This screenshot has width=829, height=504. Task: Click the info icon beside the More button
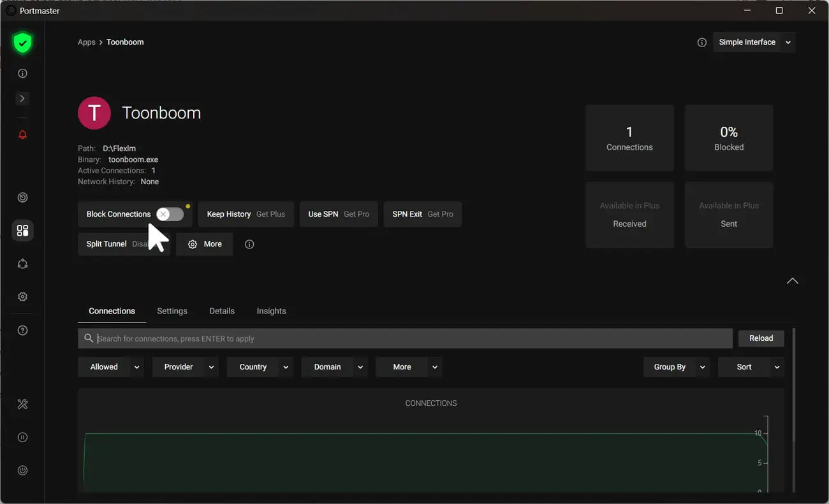pos(249,244)
